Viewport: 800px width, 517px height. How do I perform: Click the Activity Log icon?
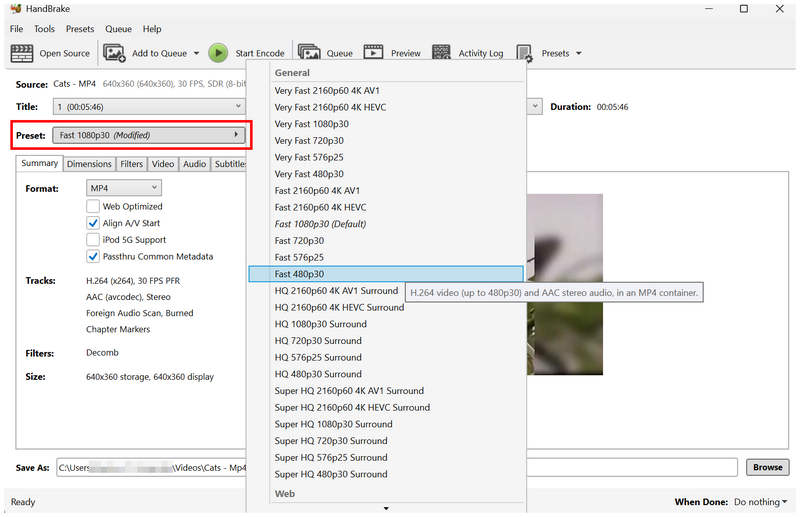click(441, 53)
